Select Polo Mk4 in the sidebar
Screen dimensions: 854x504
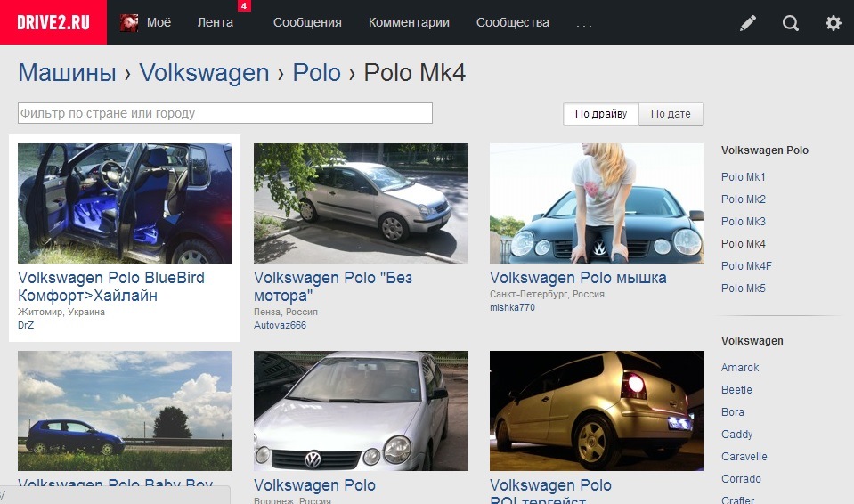click(x=743, y=244)
